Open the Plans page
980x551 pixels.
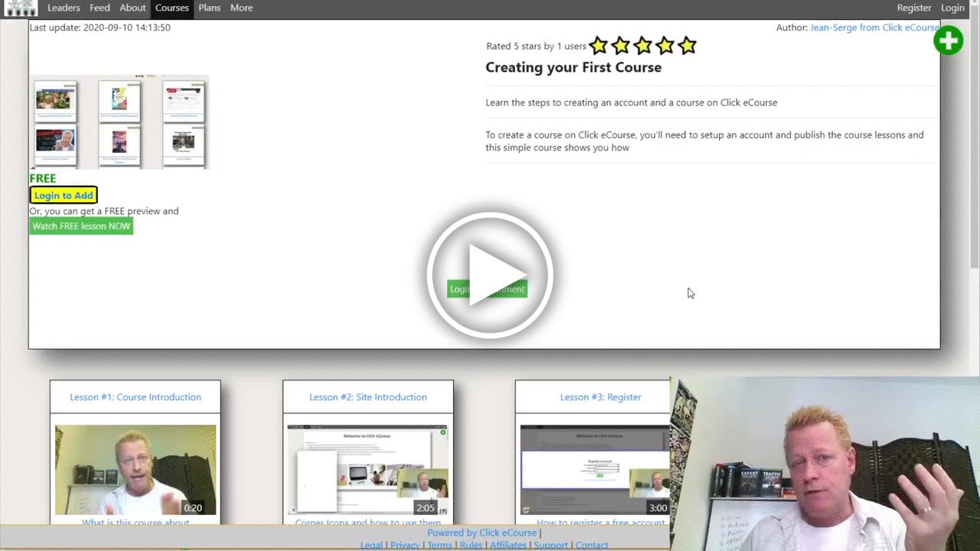tap(209, 8)
